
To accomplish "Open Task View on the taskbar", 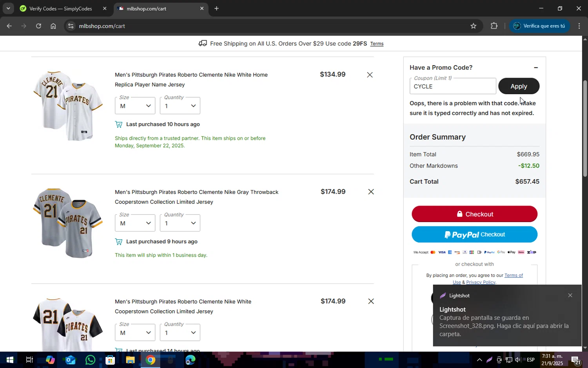I will (x=29, y=360).
